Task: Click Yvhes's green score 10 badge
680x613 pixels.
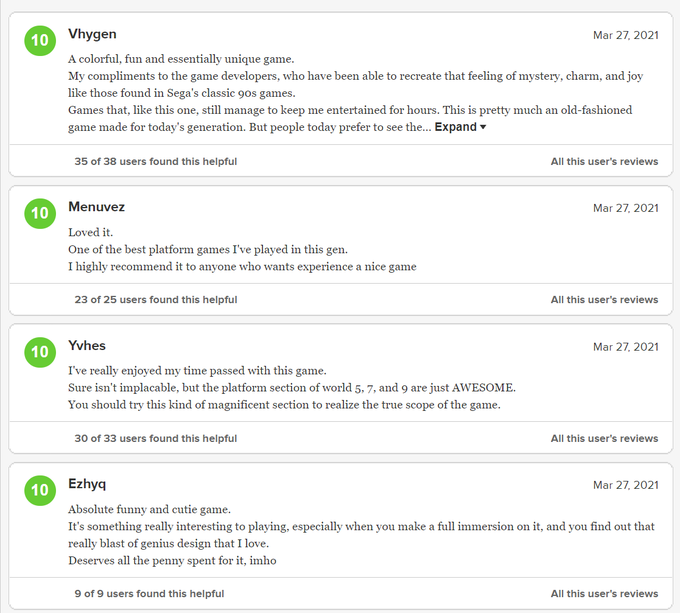Action: (x=40, y=352)
